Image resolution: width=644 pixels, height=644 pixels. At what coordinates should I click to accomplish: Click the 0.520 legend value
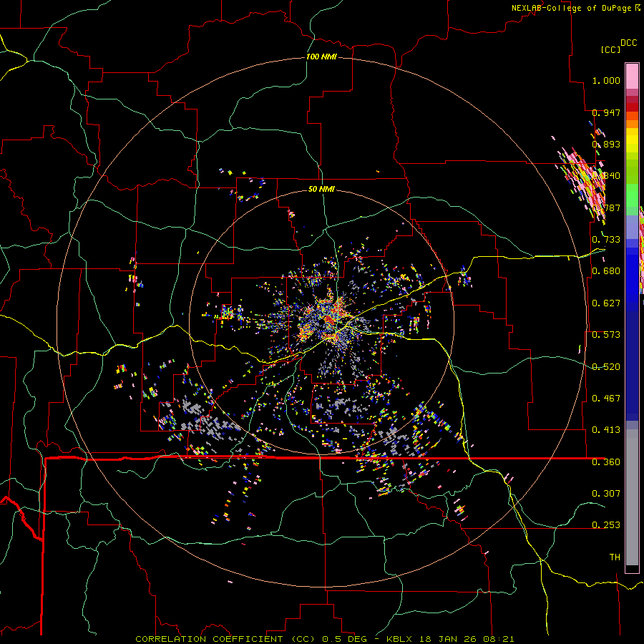606,367
